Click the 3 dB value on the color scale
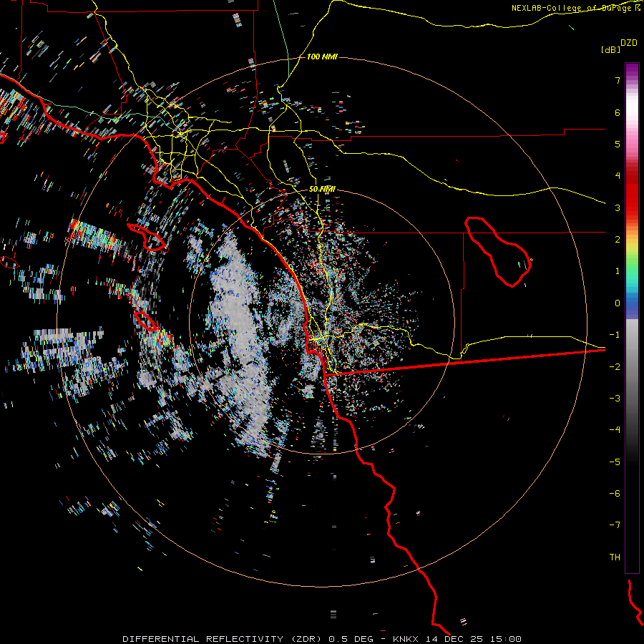Viewport: 644px width, 644px height. tap(618, 208)
